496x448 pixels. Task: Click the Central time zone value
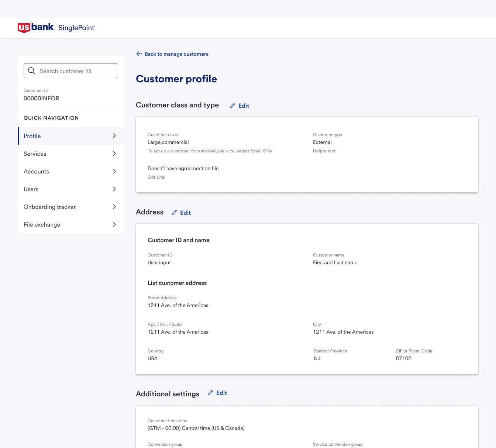196,428
